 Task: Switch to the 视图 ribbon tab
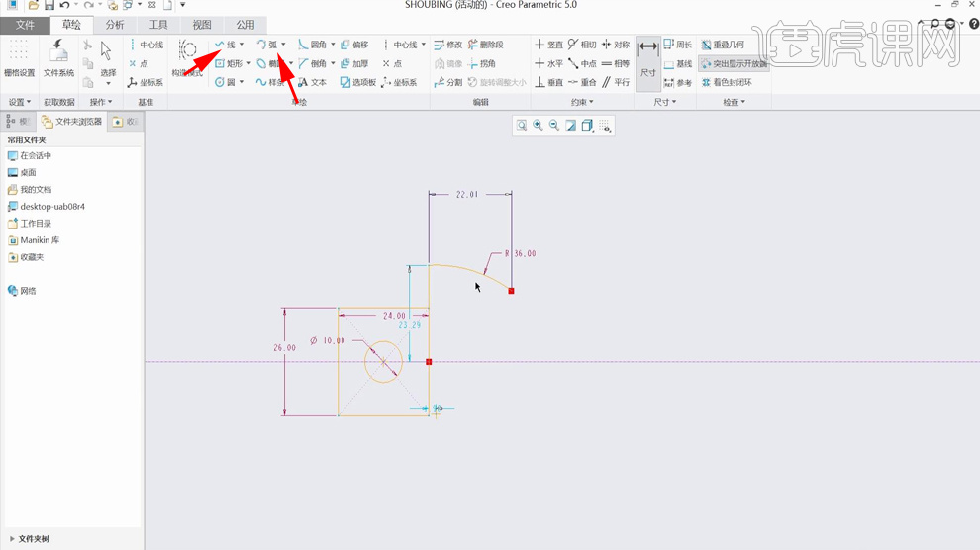pos(201,25)
